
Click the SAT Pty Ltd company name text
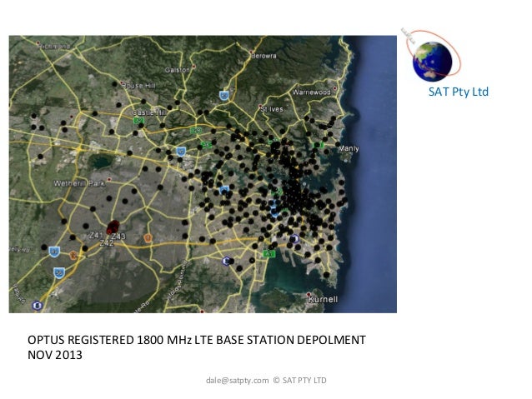coord(458,92)
